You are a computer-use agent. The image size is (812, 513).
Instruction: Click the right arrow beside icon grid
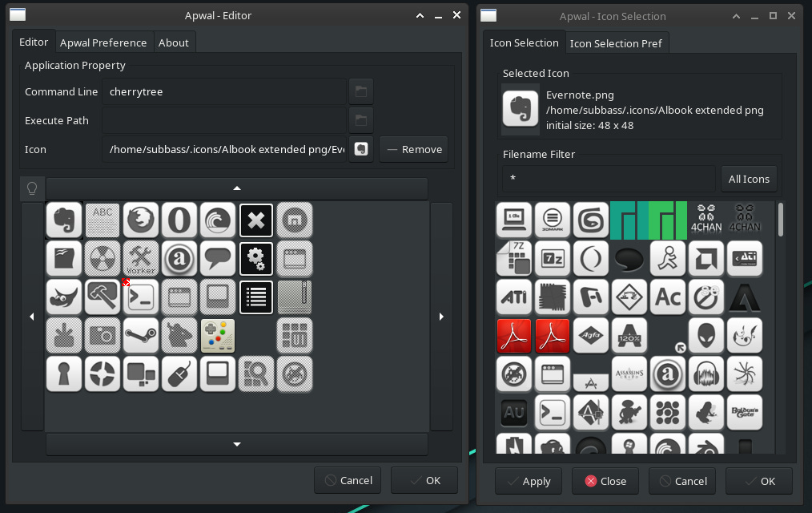[x=441, y=317]
